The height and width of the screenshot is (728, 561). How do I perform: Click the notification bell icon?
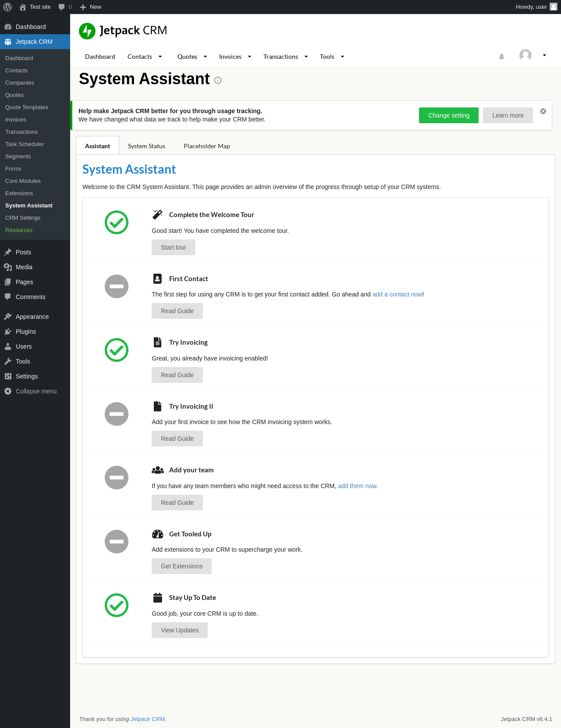(502, 57)
